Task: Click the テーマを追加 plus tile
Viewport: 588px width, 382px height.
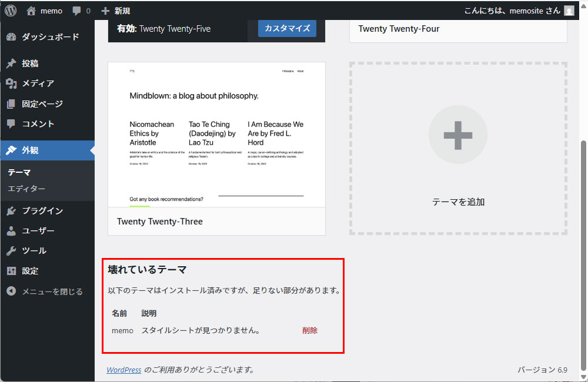Action: 458,149
